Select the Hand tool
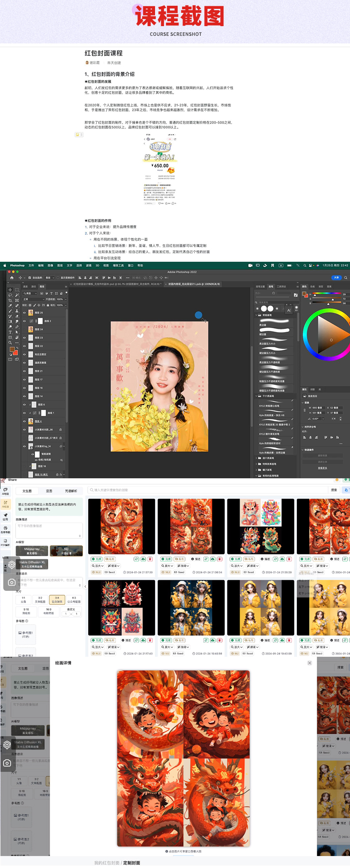 click(17, 337)
